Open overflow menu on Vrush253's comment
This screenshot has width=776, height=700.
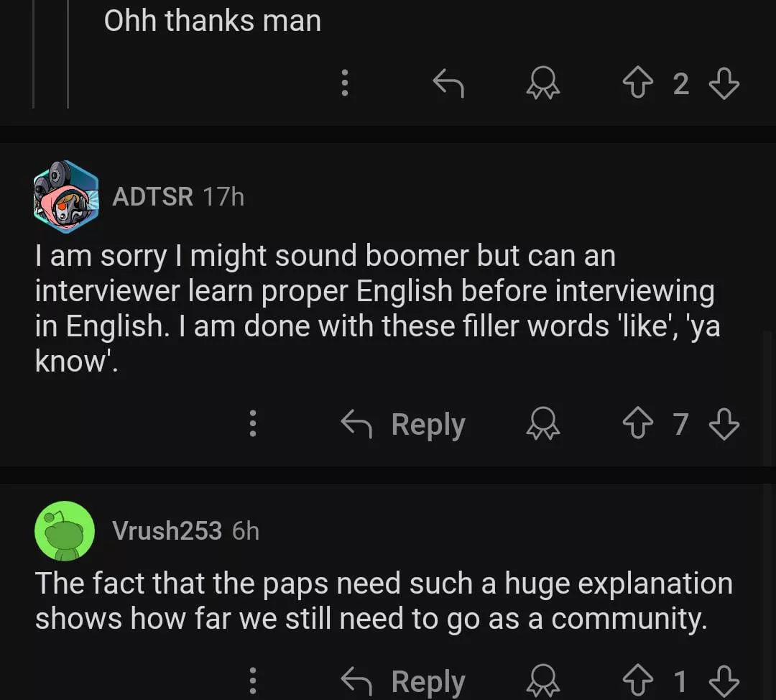[x=253, y=680]
